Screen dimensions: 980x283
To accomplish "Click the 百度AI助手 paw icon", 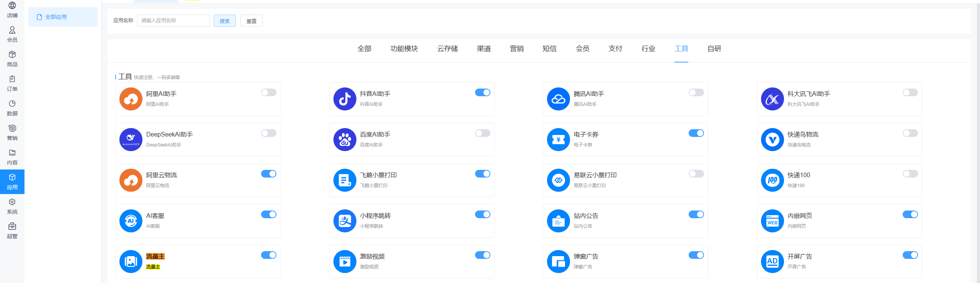I will pyautogui.click(x=345, y=140).
